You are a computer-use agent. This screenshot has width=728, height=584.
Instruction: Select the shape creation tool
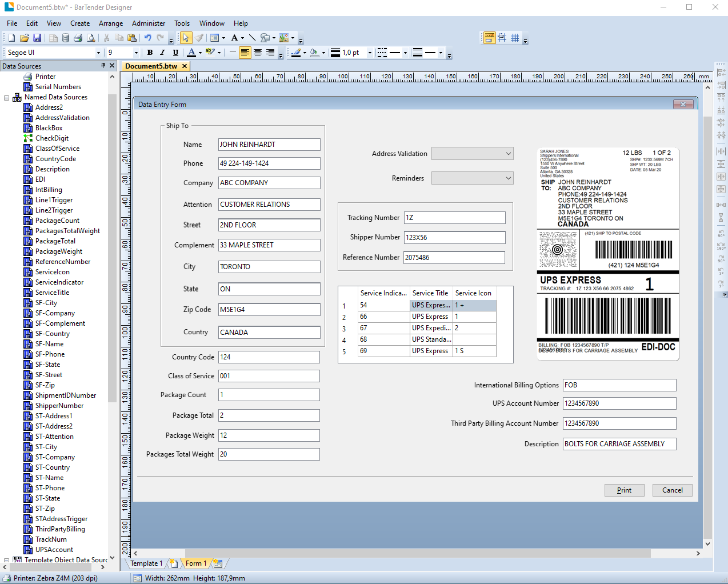coord(265,38)
